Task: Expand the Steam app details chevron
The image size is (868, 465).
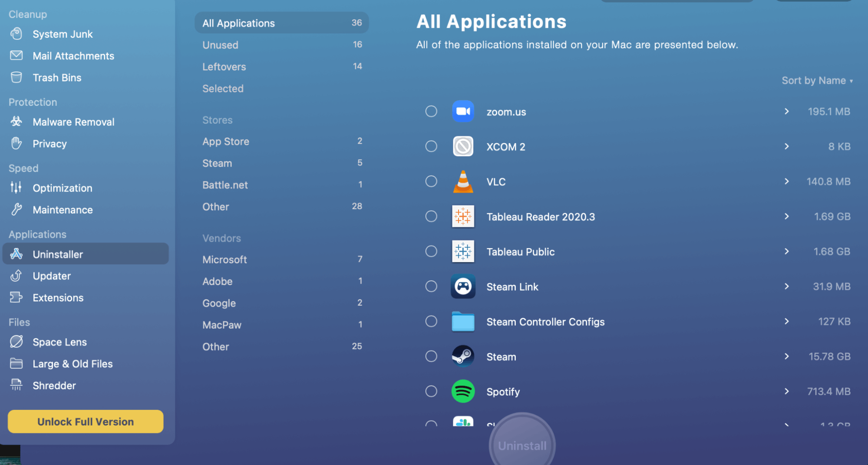Action: tap(786, 357)
